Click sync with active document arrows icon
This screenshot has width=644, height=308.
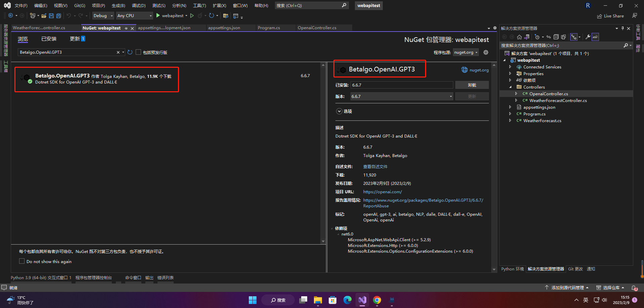pos(549,37)
